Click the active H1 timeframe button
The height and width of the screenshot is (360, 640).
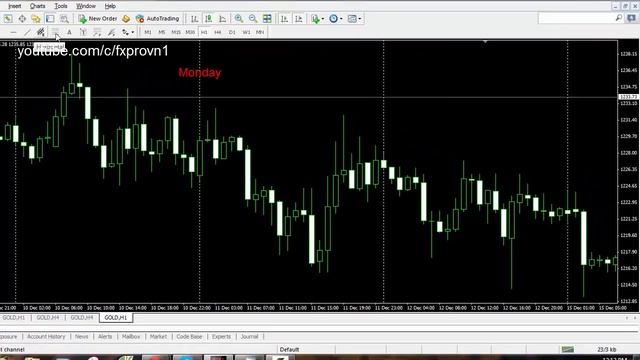tap(204, 32)
